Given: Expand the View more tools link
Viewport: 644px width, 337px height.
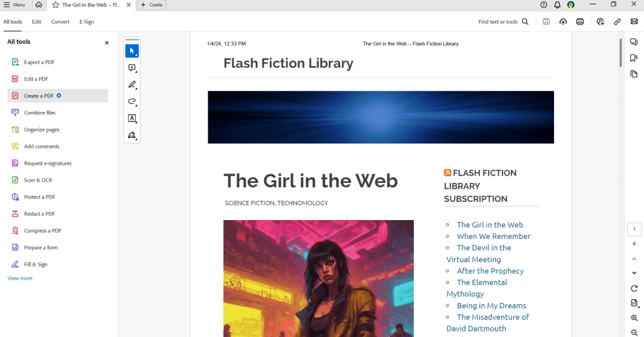Looking at the screenshot, I should pyautogui.click(x=19, y=279).
